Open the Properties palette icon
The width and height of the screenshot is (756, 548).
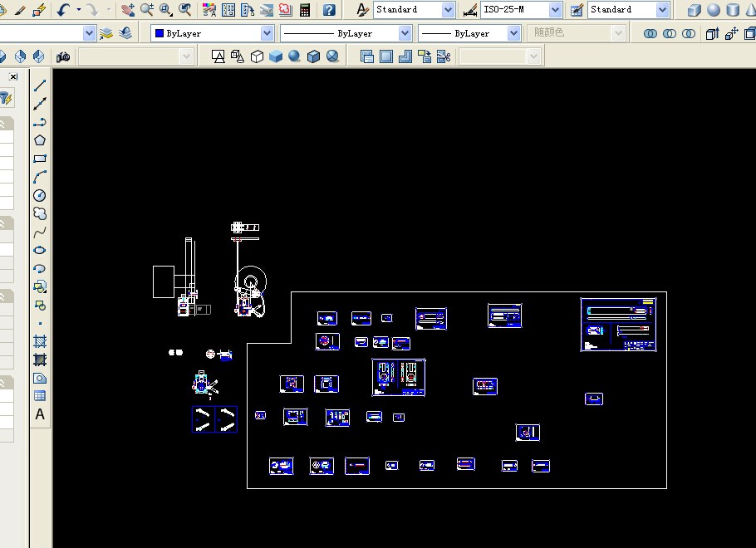209,10
